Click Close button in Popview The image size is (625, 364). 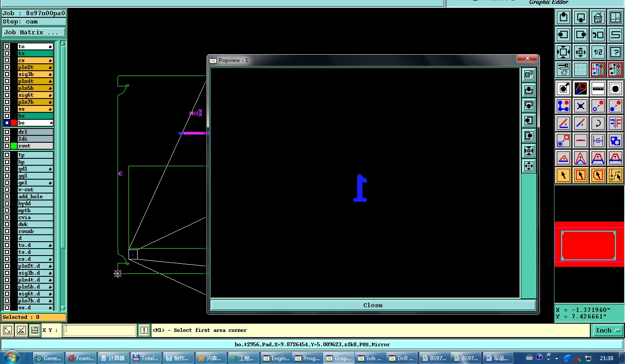click(373, 305)
